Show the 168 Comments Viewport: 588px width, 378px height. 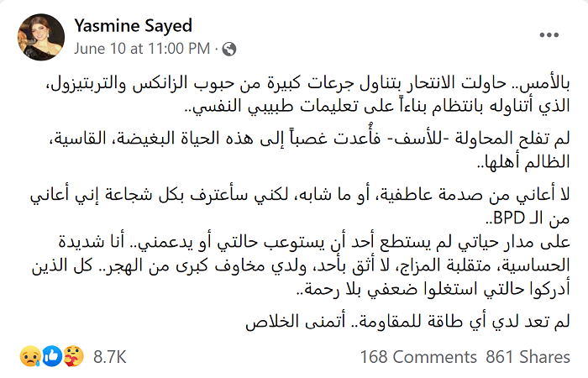coord(418,357)
